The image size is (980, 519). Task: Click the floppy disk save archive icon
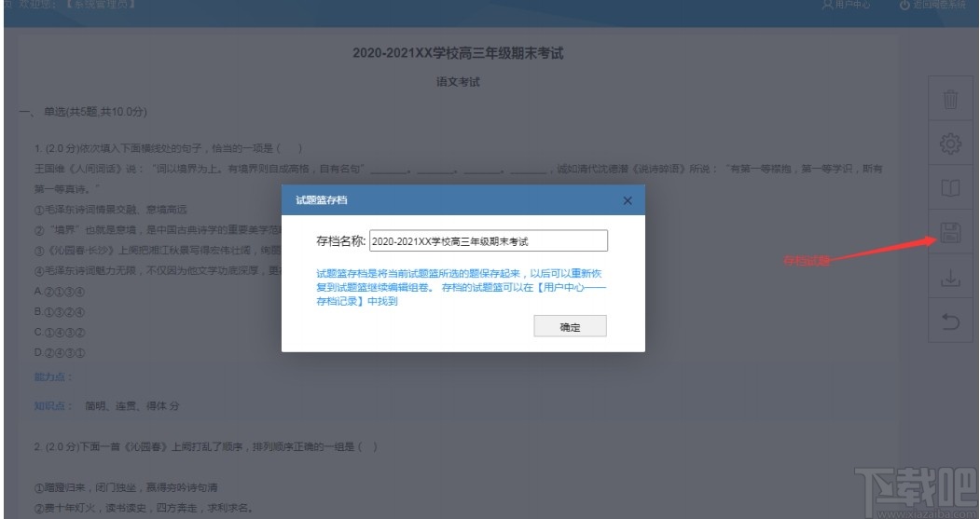point(950,233)
